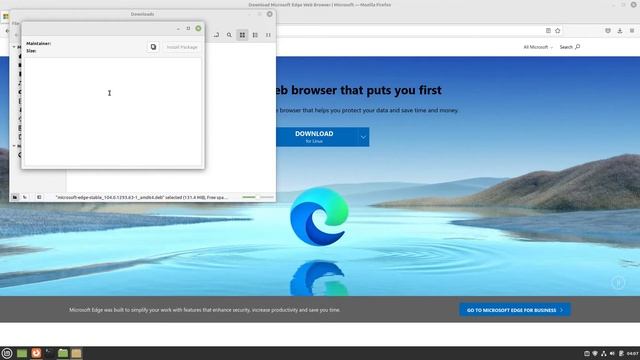Switch Downloads window to compact view

point(268,35)
